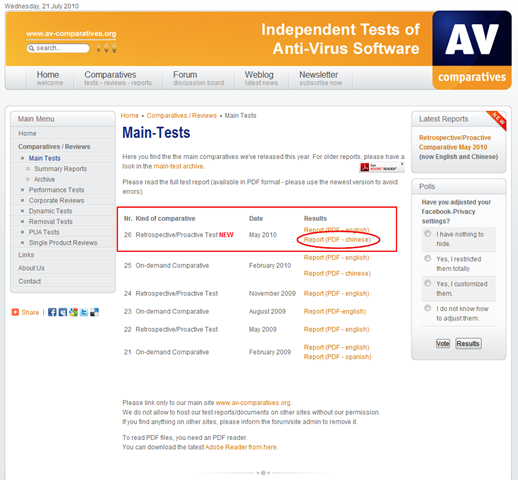The width and height of the screenshot is (518, 480).
Task: Click the font size arrows beside search
Action: coord(106,48)
